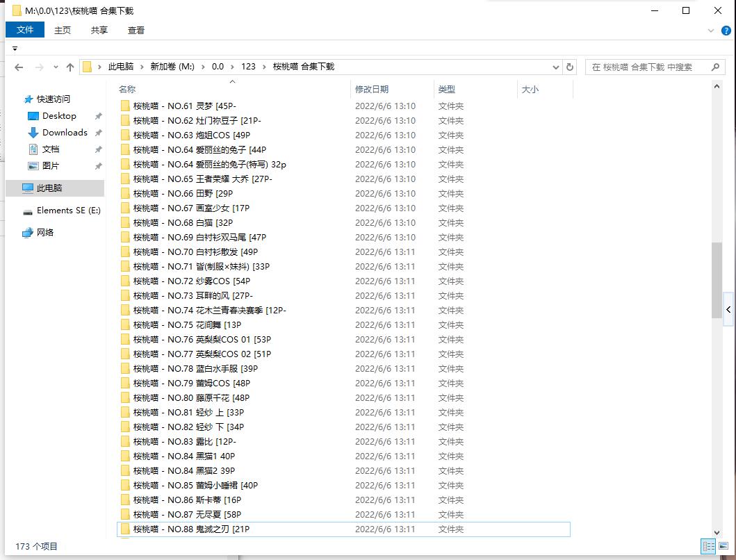Open the 主页 ribbon tab

[63, 31]
